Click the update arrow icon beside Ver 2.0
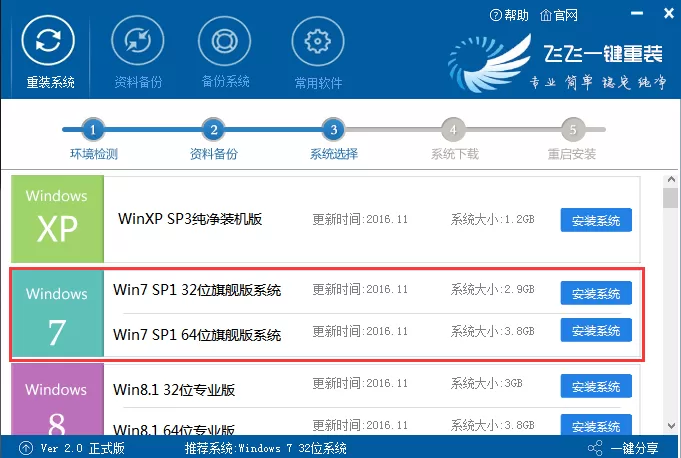This screenshot has height=458, width=681. pos(26,448)
